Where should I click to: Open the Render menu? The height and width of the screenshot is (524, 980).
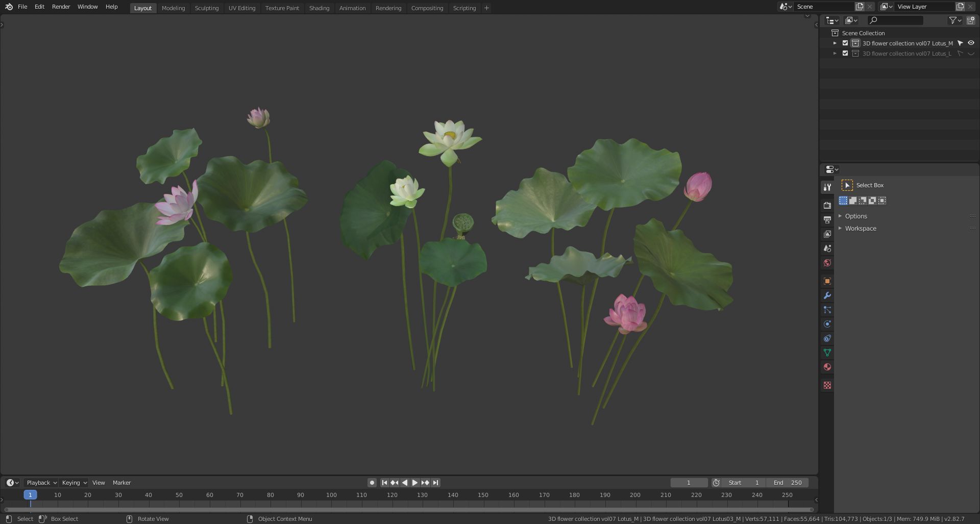tap(61, 7)
